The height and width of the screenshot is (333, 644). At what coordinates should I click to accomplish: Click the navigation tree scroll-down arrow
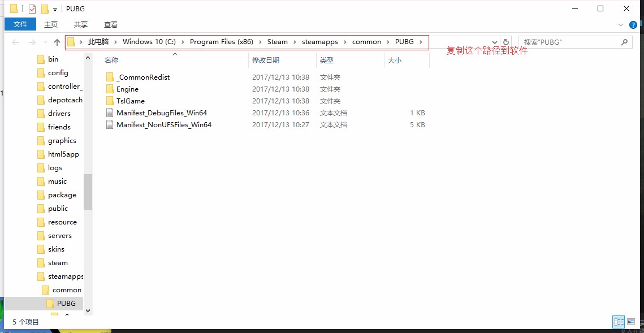click(88, 311)
